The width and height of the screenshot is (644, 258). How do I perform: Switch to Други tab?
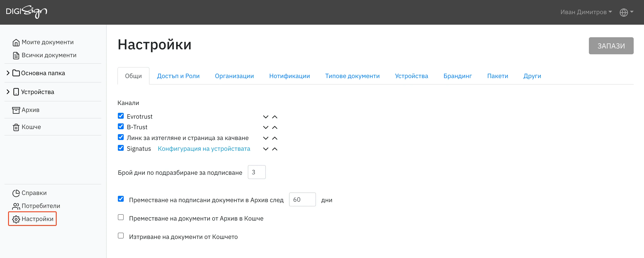(x=532, y=76)
